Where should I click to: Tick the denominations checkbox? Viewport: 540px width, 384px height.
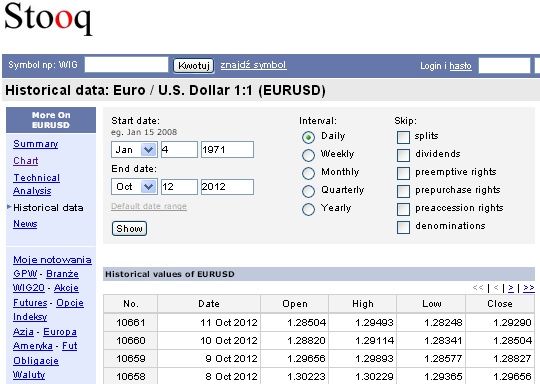pyautogui.click(x=403, y=227)
